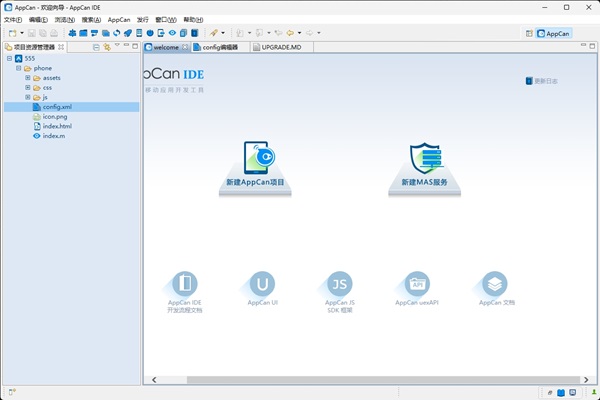Screen dimensions: 600x400
Task: Select the index.m file with eye icon
Action: pyautogui.click(x=54, y=136)
